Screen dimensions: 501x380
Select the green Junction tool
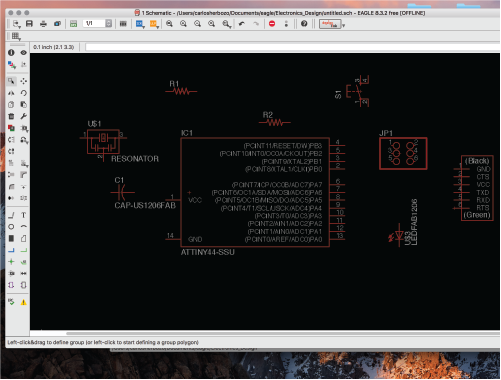(x=11, y=262)
